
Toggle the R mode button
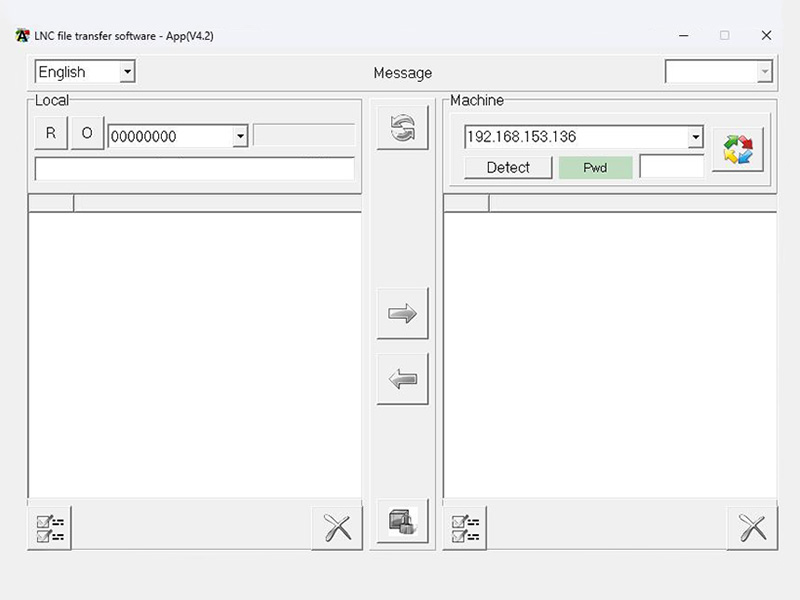(50, 132)
